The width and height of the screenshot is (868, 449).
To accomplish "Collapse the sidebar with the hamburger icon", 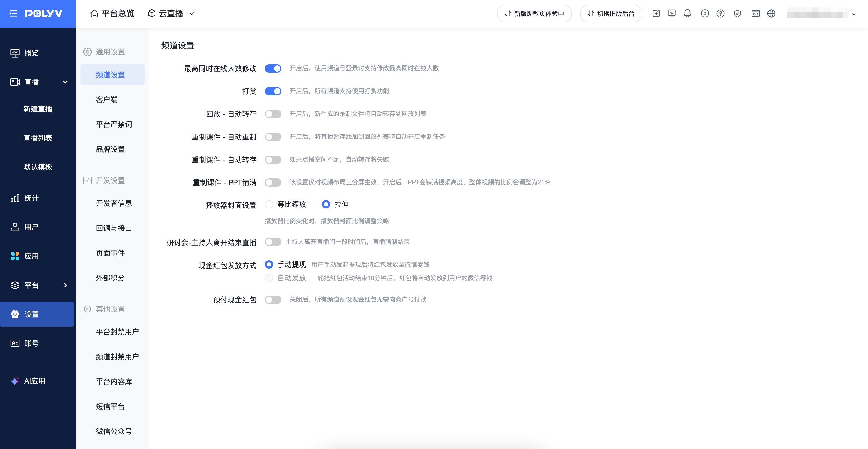I will [x=13, y=13].
